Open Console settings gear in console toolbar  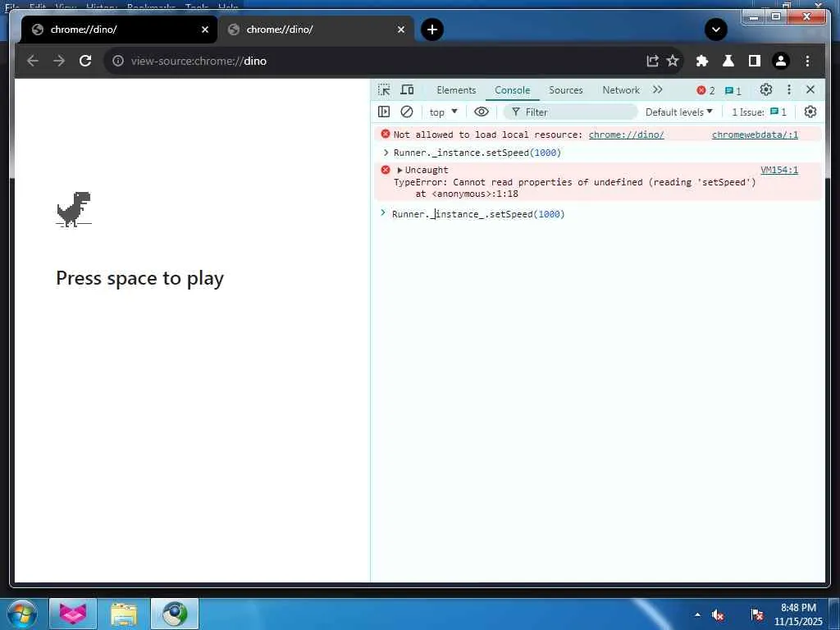810,112
